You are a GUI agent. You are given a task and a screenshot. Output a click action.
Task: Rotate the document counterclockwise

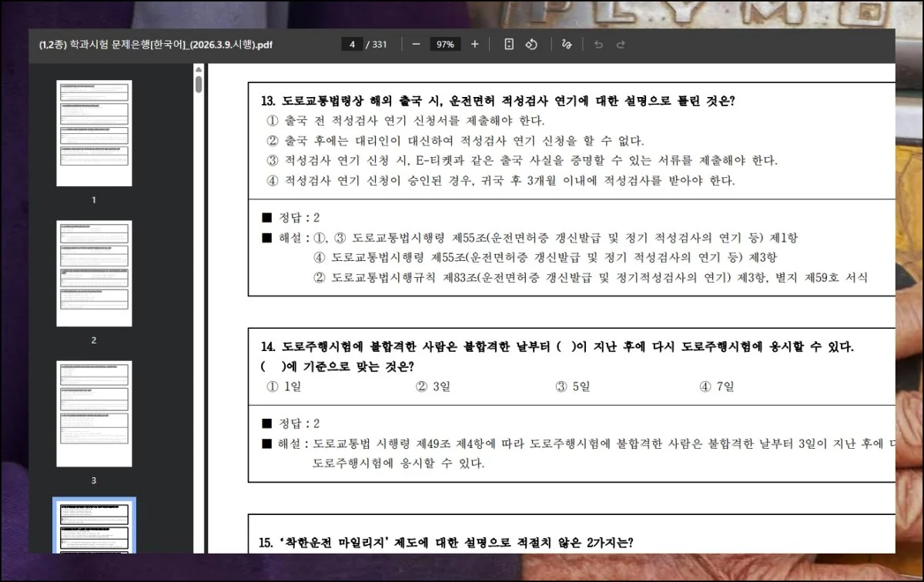[x=531, y=45]
